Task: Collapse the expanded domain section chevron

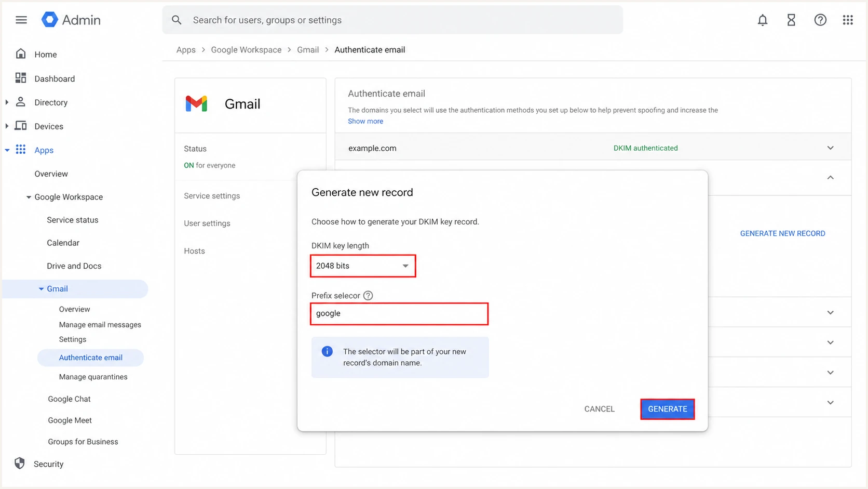Action: [x=831, y=178]
